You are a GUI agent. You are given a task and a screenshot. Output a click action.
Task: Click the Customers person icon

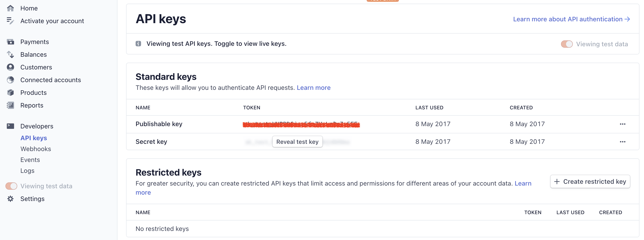(x=10, y=67)
